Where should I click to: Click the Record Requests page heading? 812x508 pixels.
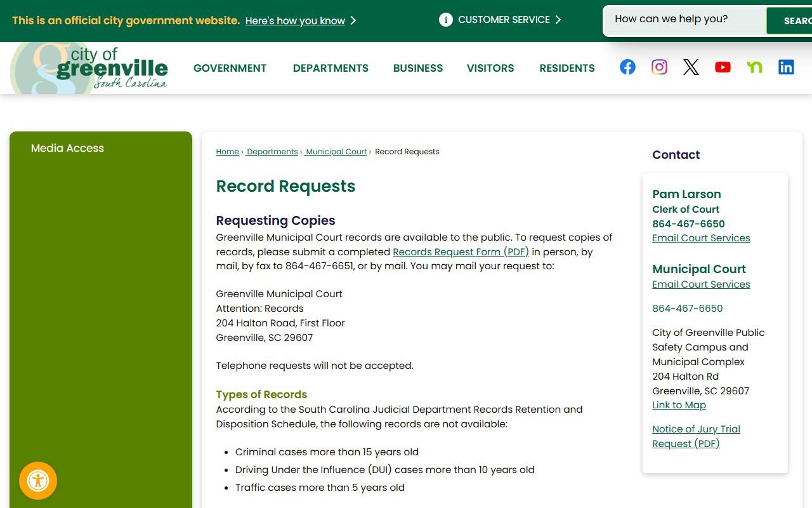pyautogui.click(x=285, y=186)
